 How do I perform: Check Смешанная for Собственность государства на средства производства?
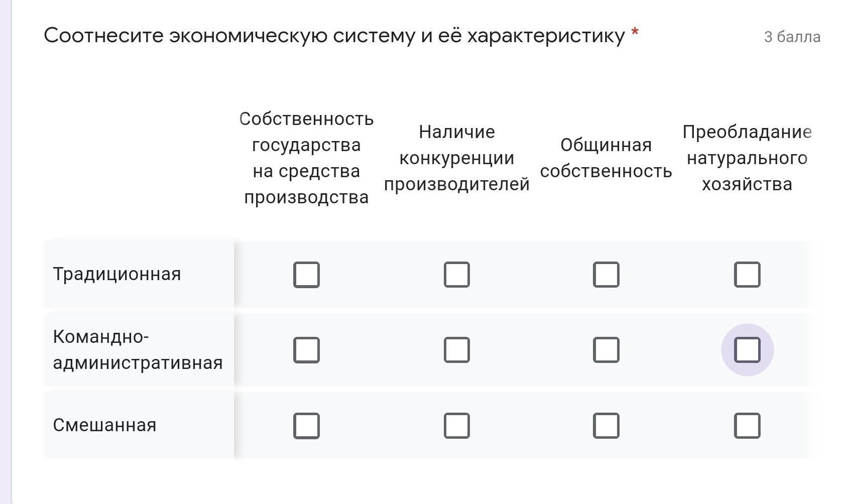[306, 426]
